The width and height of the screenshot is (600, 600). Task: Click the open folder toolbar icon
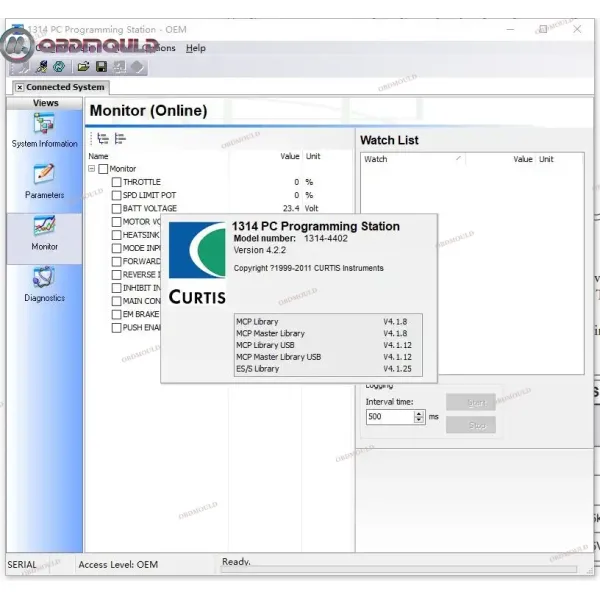(x=84, y=67)
